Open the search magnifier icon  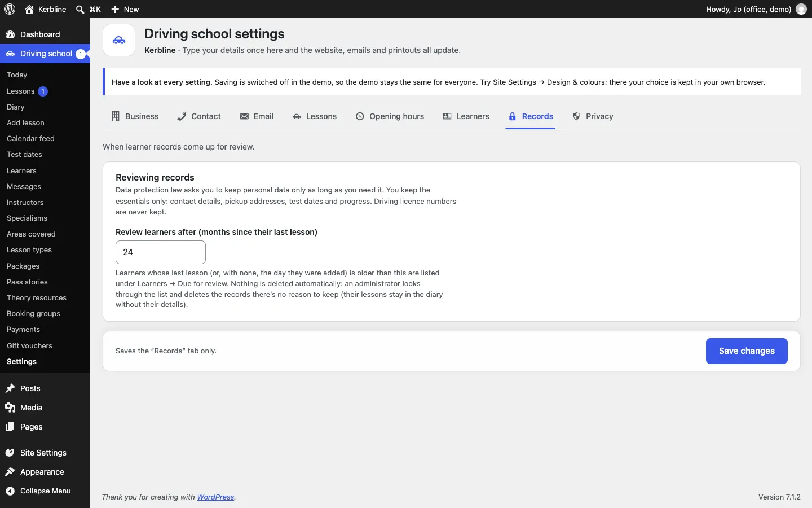tap(80, 9)
